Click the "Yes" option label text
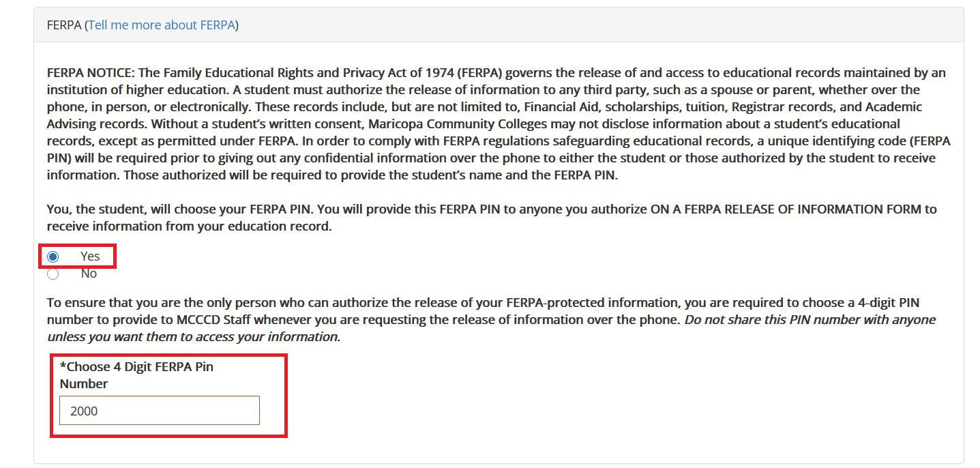The width and height of the screenshot is (980, 468). tap(90, 257)
